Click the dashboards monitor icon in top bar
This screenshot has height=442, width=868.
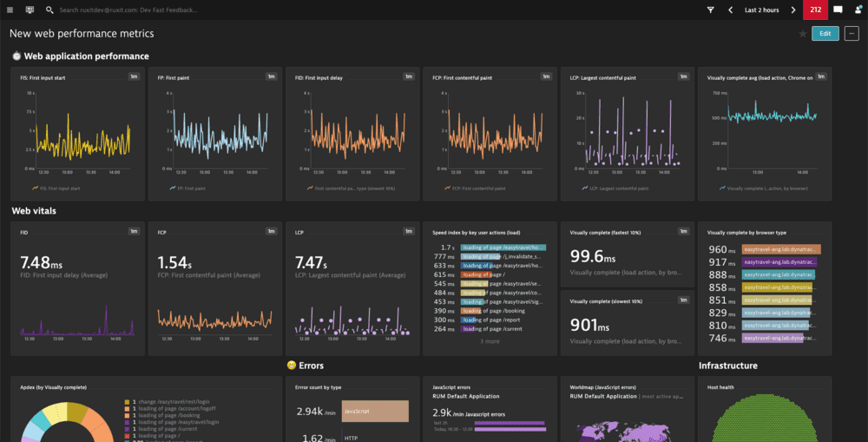point(30,10)
